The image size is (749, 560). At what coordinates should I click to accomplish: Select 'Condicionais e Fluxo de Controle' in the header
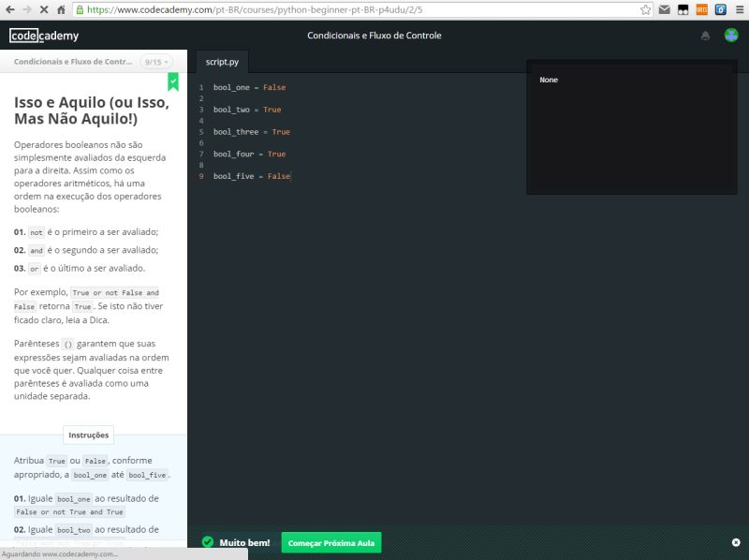[x=374, y=36]
